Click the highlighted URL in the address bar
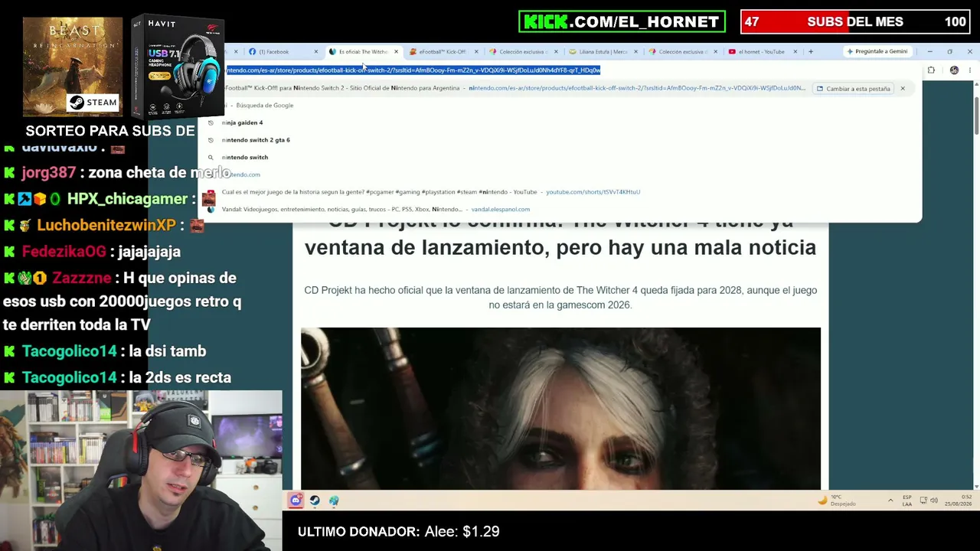The height and width of the screenshot is (551, 980). click(x=413, y=70)
